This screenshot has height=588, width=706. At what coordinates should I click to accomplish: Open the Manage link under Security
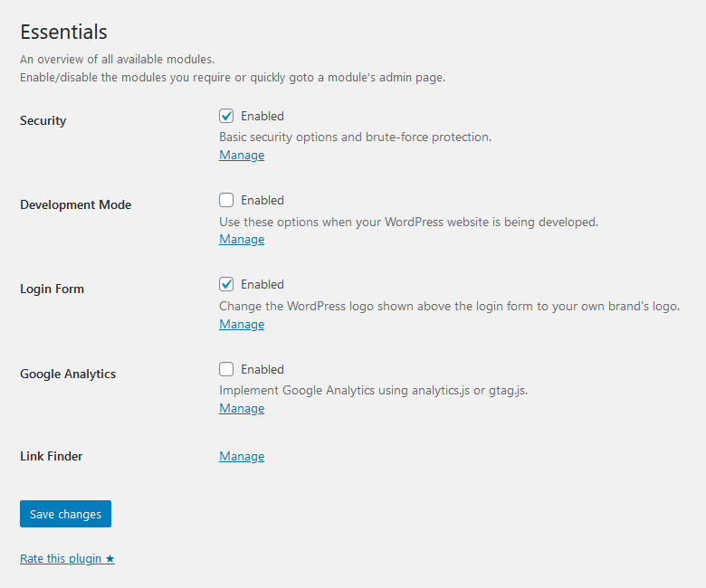click(242, 156)
